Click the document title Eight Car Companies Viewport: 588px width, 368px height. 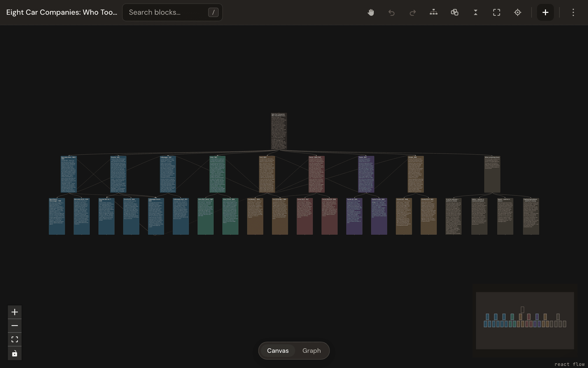coord(62,12)
